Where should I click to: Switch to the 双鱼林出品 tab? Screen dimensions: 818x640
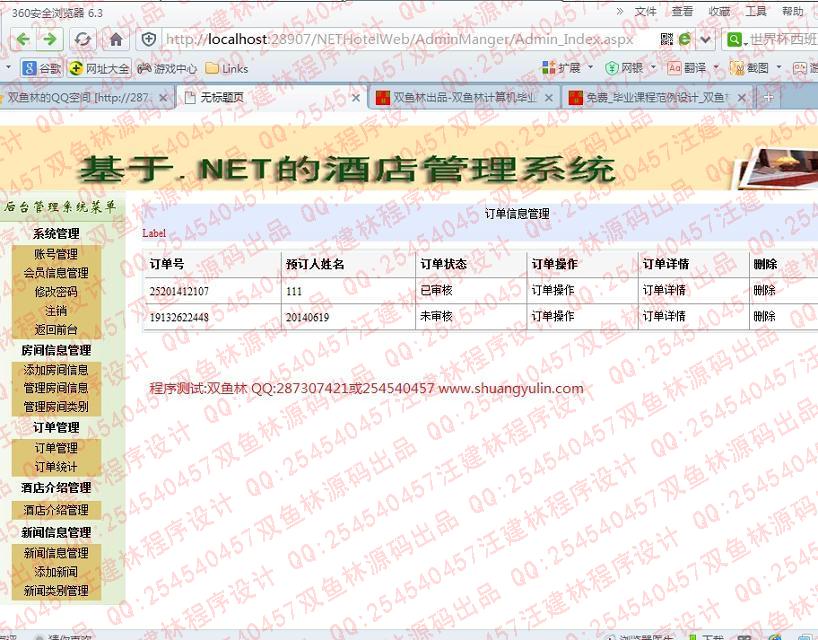pos(463,98)
